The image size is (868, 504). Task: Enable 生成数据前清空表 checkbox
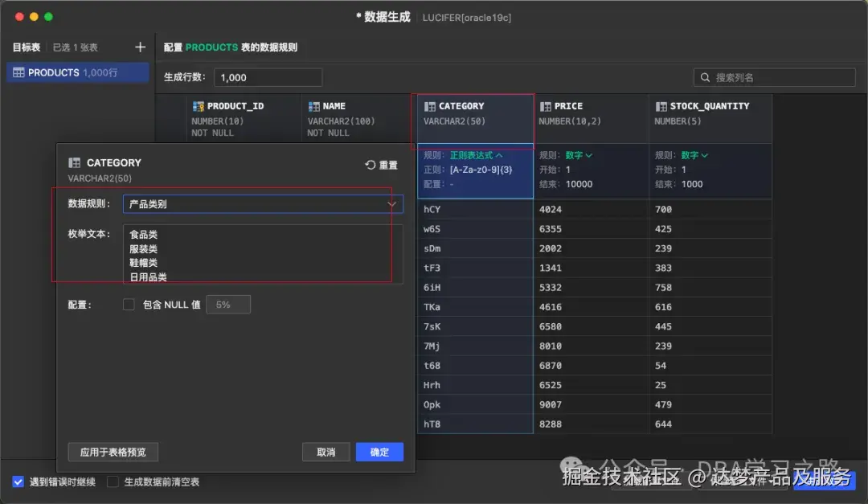tap(113, 481)
